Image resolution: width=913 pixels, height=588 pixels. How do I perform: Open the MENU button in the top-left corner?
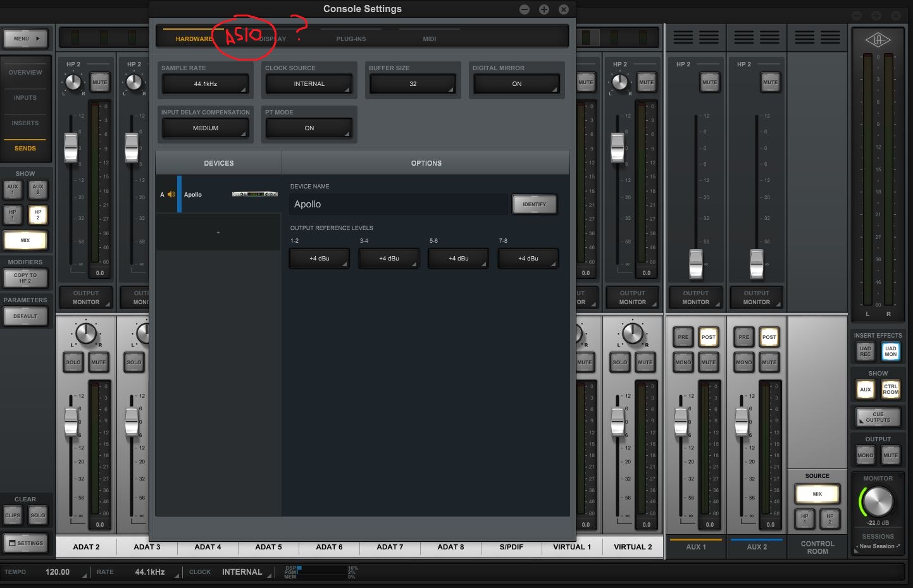pyautogui.click(x=25, y=39)
